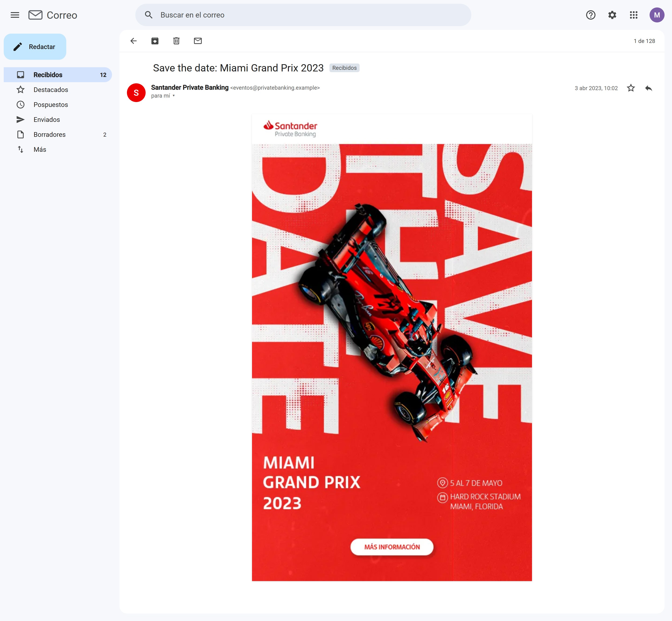Click the search magnifier icon
Viewport: 672px width, 621px height.
(149, 15)
